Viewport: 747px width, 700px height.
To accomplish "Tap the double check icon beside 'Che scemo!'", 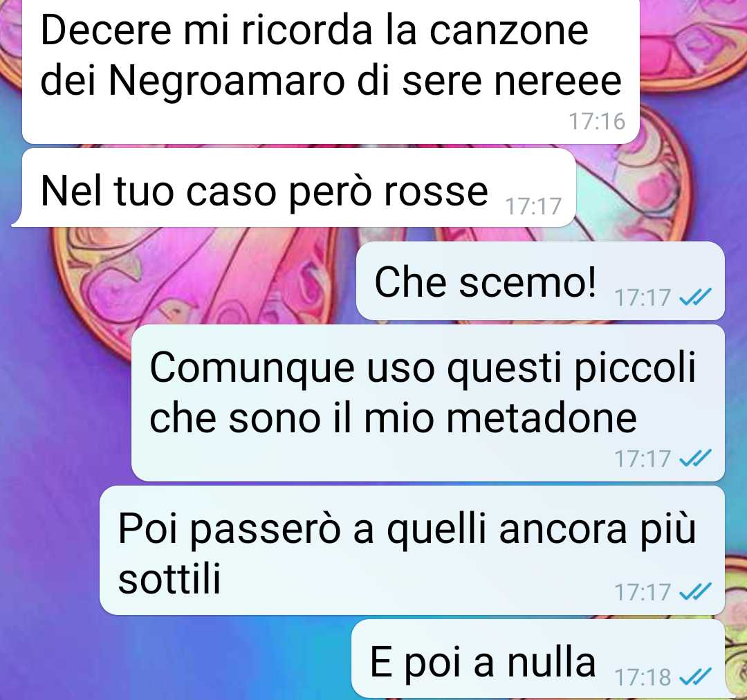I will click(x=695, y=297).
